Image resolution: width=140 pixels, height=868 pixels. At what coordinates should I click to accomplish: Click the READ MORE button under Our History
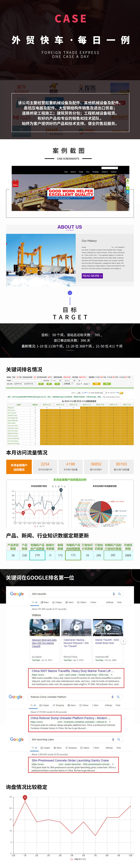click(92, 276)
